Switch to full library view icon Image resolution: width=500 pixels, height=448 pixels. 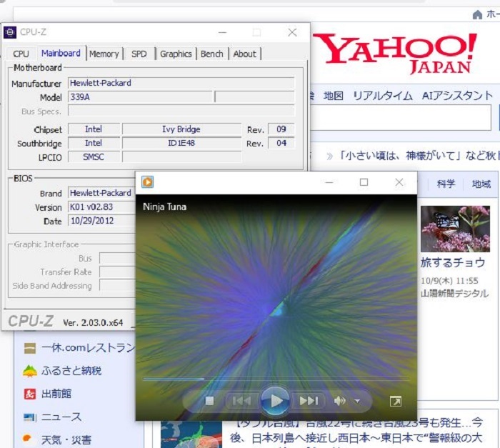point(395,402)
